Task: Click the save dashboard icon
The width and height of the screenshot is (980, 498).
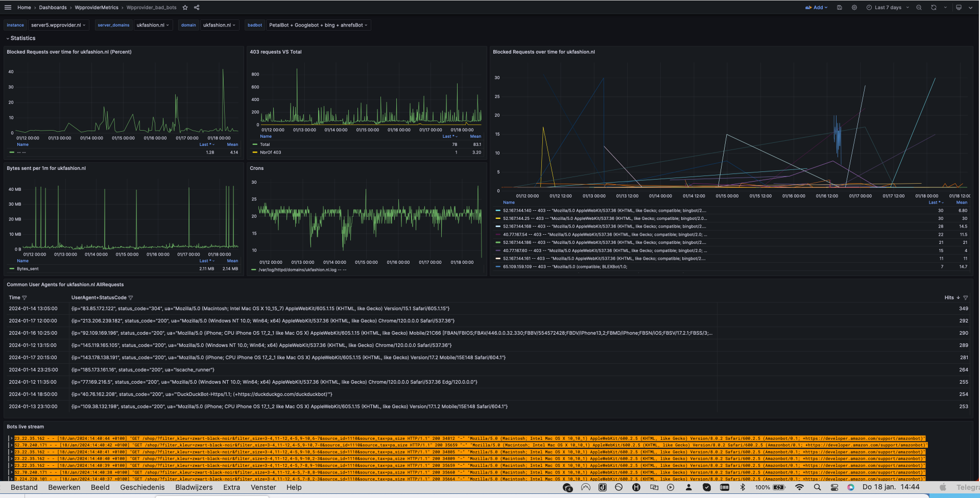Action: tap(840, 8)
